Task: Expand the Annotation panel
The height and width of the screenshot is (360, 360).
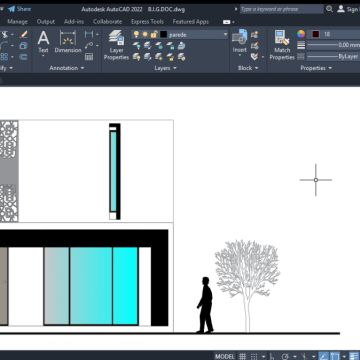Action: pyautogui.click(x=67, y=68)
